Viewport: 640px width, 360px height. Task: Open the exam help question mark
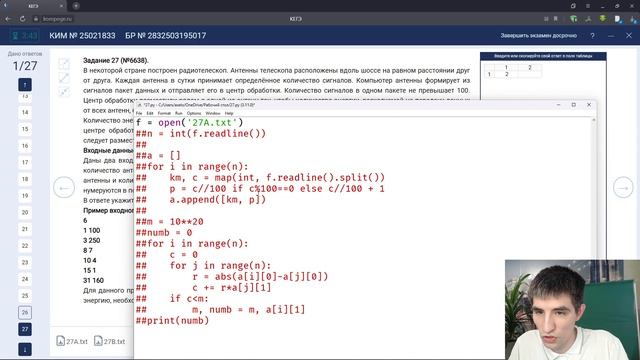(x=592, y=36)
